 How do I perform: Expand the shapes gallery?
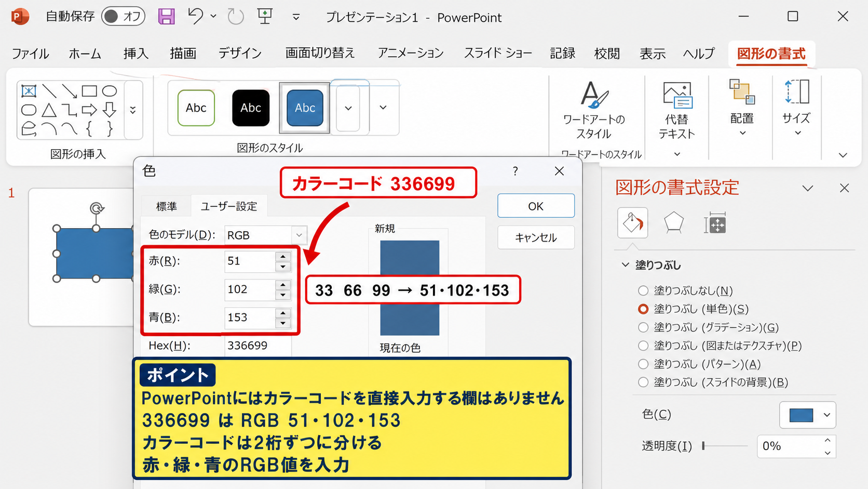tap(133, 110)
